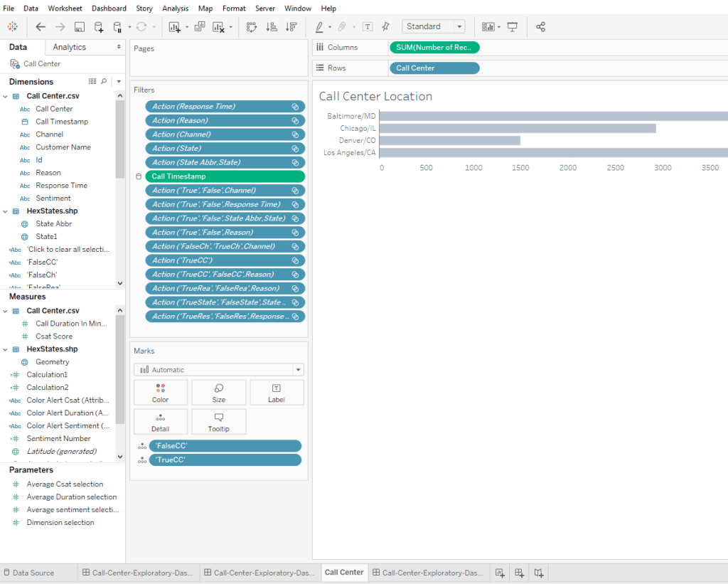Add a new data source
Screen dimensions: 728x584
pos(99,27)
